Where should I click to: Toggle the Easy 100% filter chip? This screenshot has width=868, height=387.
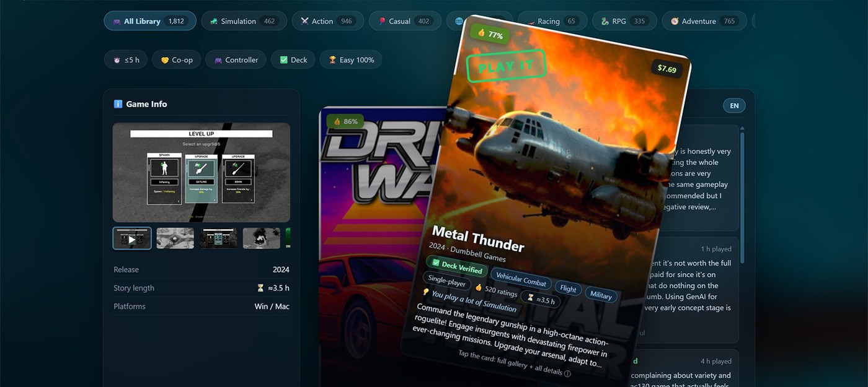351,60
